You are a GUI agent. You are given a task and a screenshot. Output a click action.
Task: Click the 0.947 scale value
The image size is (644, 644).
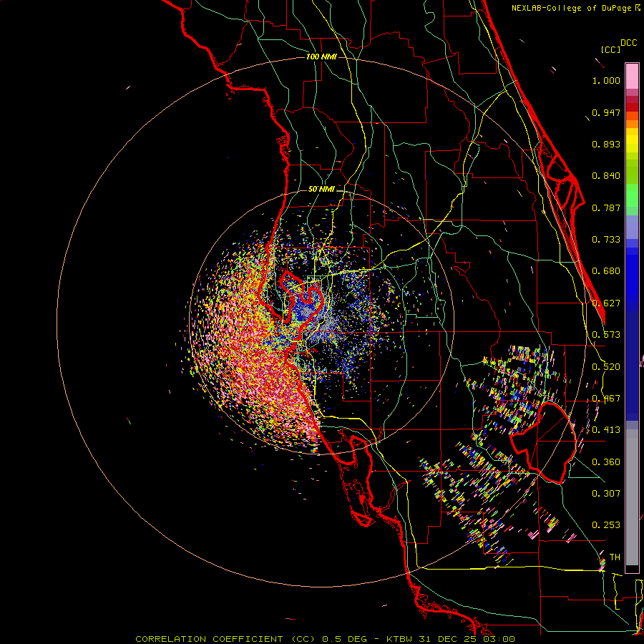606,112
